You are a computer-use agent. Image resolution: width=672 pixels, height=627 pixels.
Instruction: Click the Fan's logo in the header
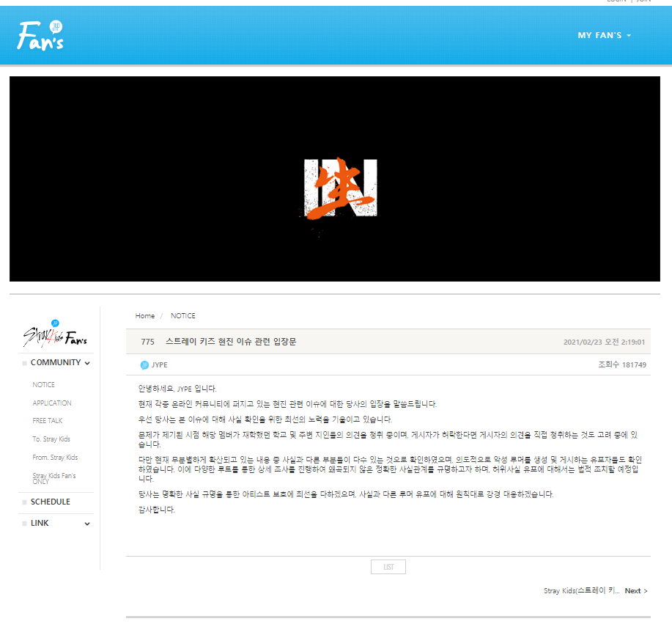(x=40, y=36)
